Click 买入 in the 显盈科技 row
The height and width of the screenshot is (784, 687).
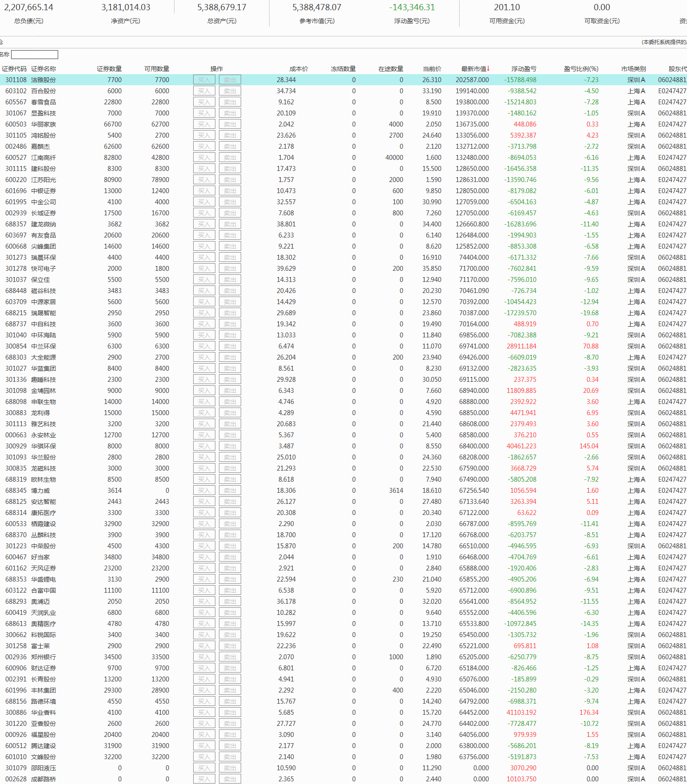[204, 113]
